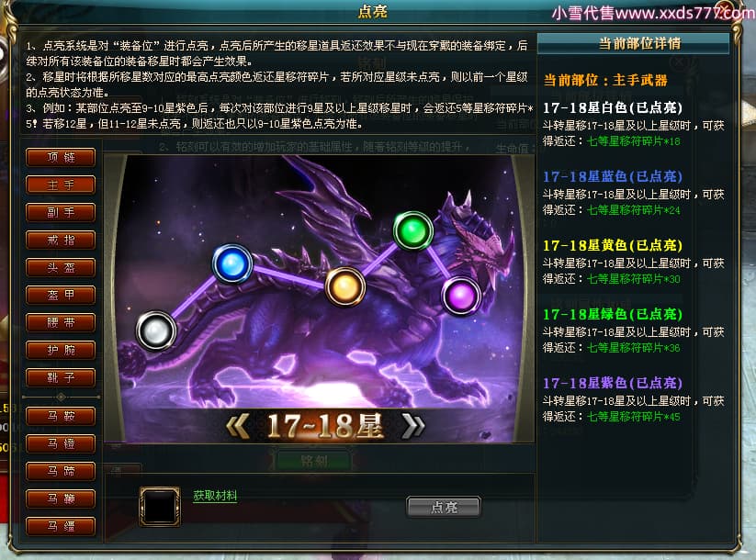Open the 获取材料 link

pyautogui.click(x=215, y=496)
